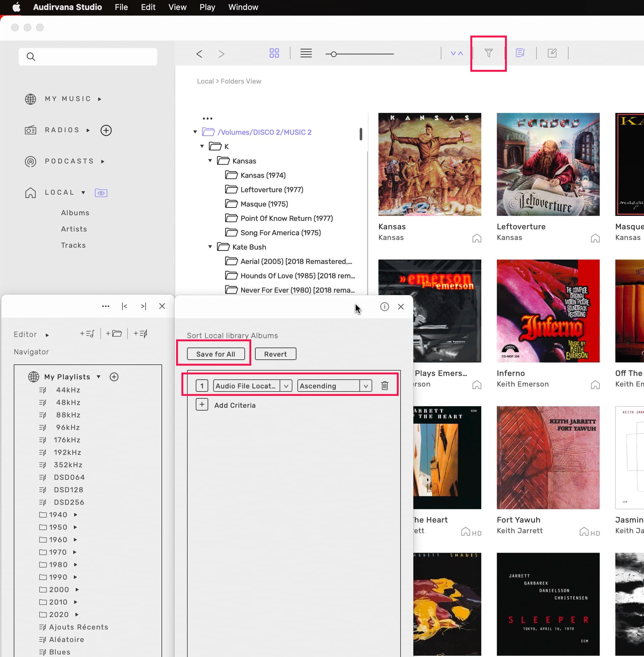The image size is (644, 657).
Task: Switch to list view icon
Action: click(x=306, y=53)
